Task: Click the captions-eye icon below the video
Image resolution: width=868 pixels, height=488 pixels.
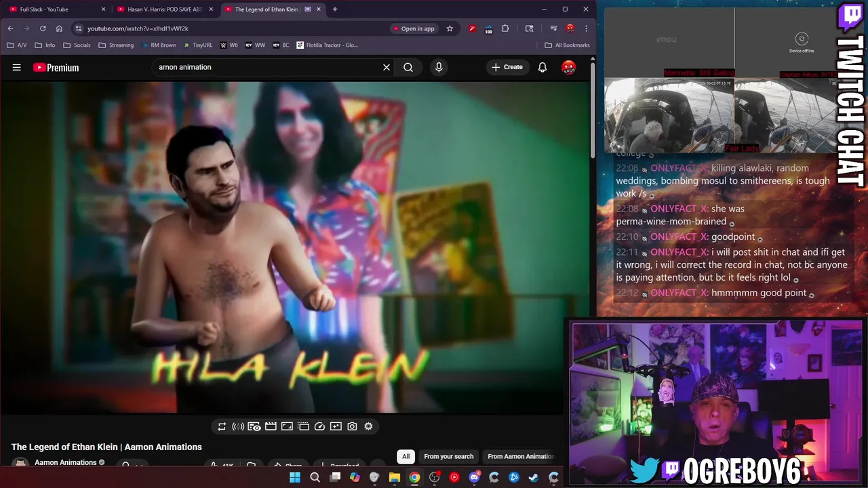Action: [x=254, y=426]
